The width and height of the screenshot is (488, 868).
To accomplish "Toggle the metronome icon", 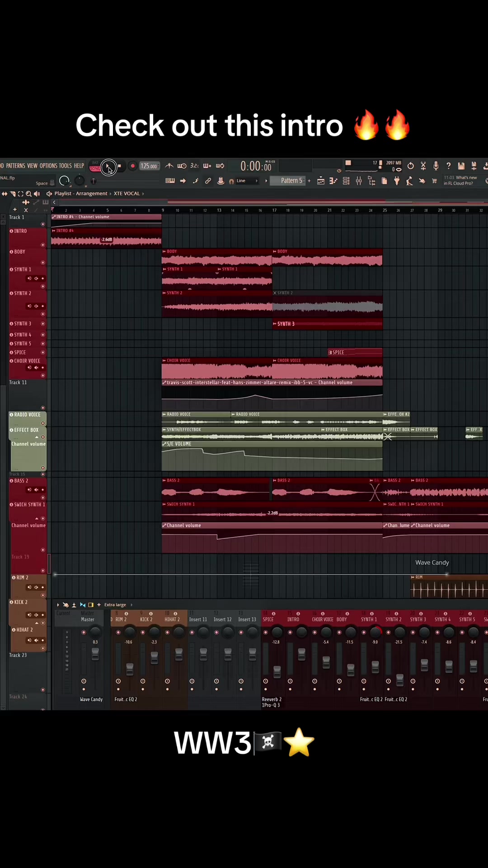I will 169,166.
